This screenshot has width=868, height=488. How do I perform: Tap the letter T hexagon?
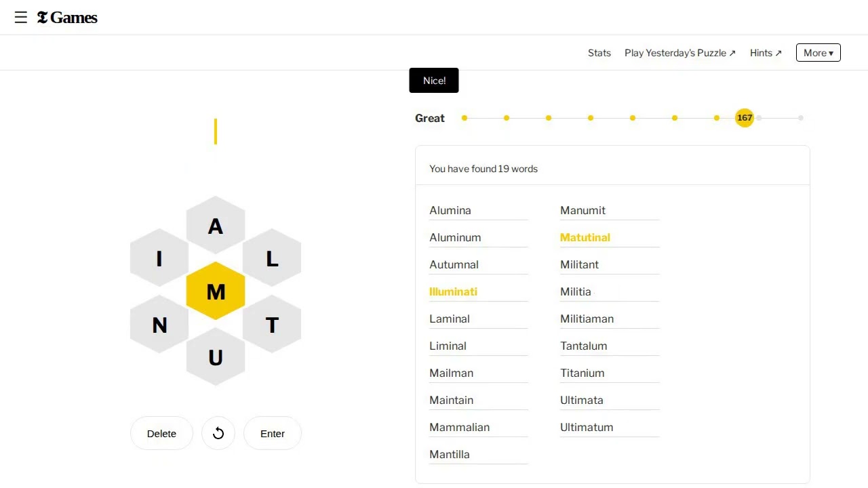[272, 325]
